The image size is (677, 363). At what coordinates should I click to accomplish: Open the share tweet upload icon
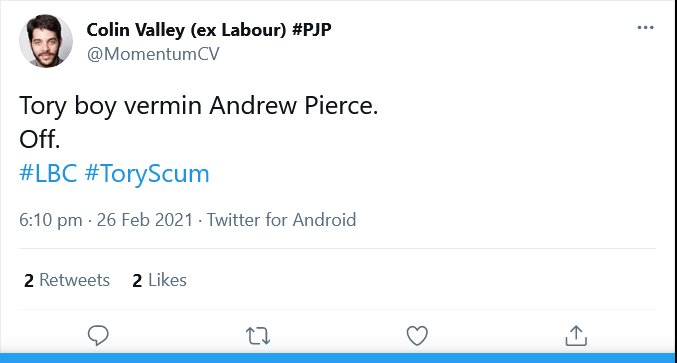click(x=576, y=335)
